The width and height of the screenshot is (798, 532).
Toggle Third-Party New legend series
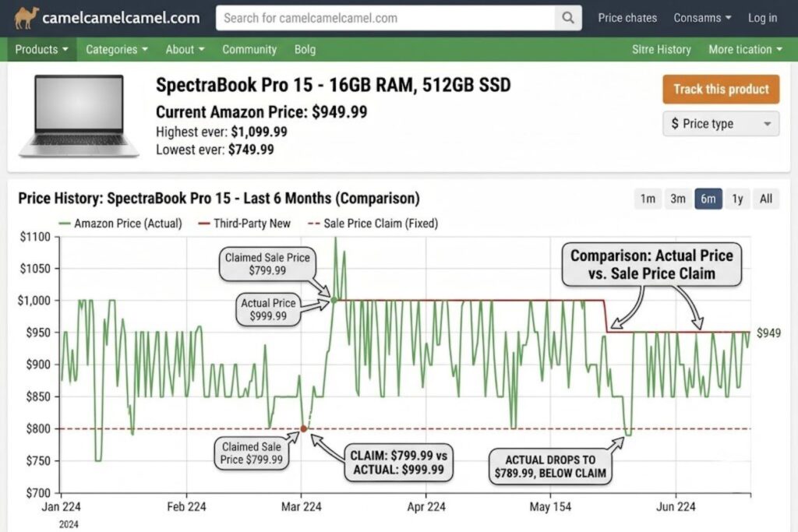coord(244,224)
